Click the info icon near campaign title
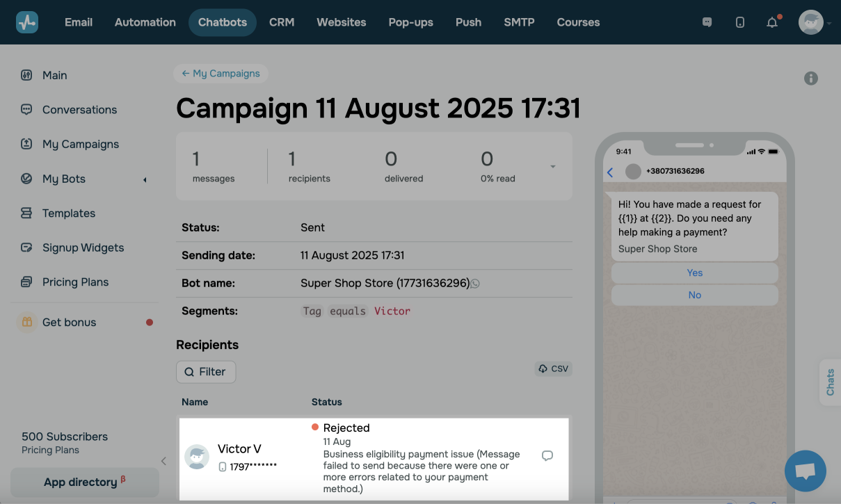 [x=811, y=79]
